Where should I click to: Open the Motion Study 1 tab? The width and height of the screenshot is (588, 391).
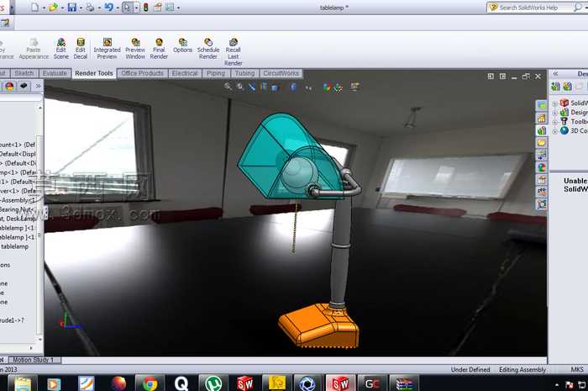tap(33, 360)
